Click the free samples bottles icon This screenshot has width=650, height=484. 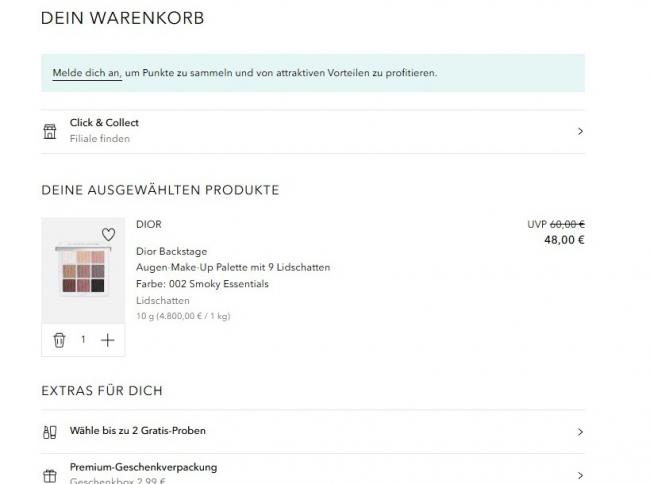[50, 432]
